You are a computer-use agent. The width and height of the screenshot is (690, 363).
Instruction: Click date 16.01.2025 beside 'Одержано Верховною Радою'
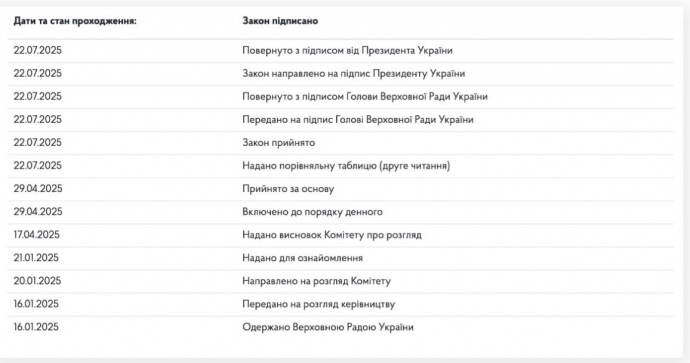click(x=36, y=327)
